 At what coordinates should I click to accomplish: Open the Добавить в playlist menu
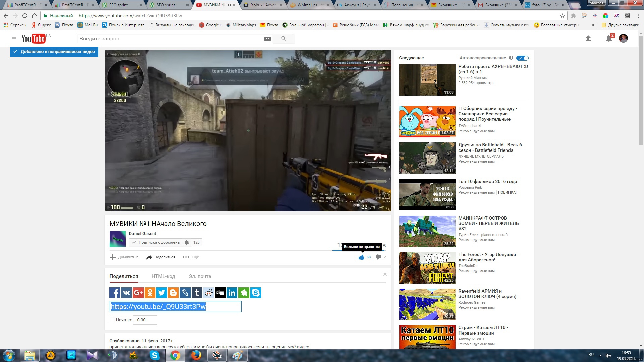point(124,257)
